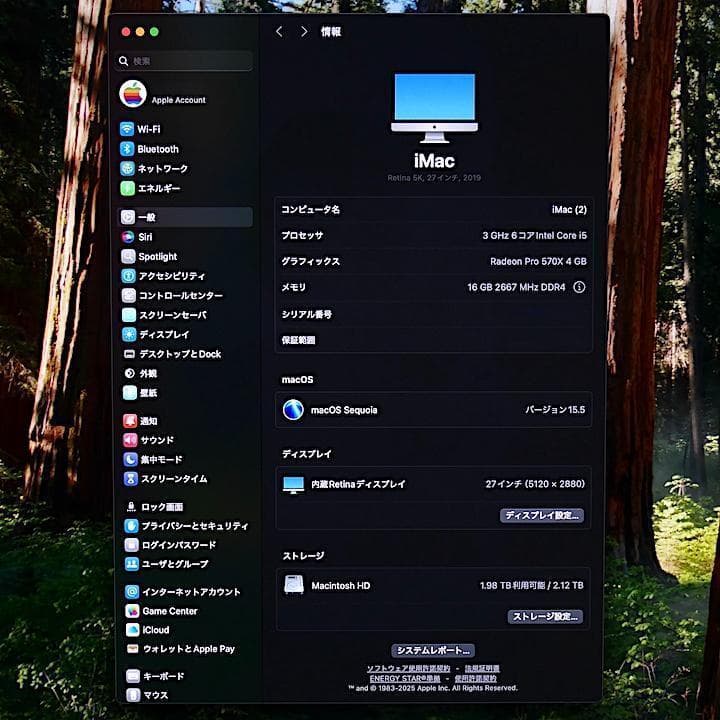Image resolution: width=720 pixels, height=720 pixels.
Task: Click graphics value Radeon Pro 570X 4 GB
Action: click(x=538, y=261)
